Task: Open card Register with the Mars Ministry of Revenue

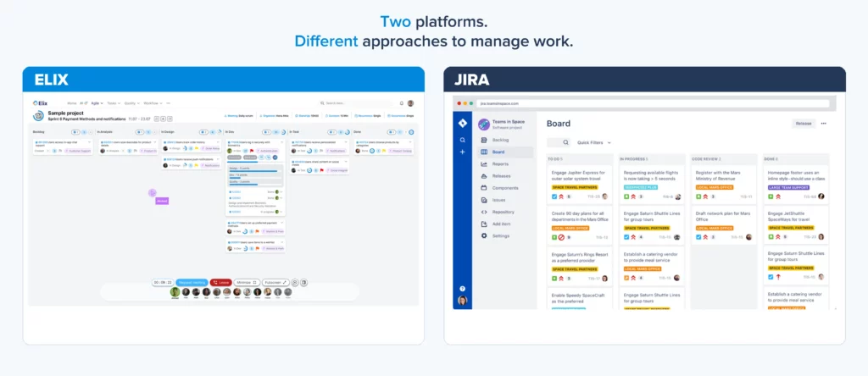Action: coord(724,183)
